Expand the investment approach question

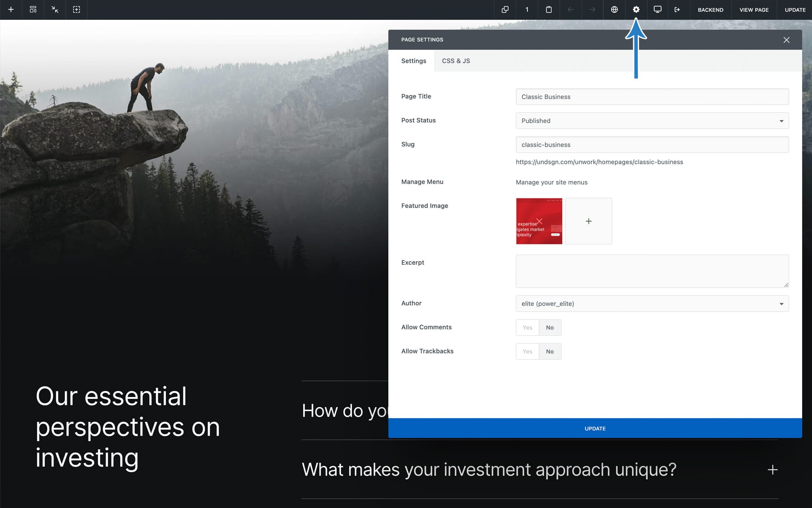[x=772, y=469]
